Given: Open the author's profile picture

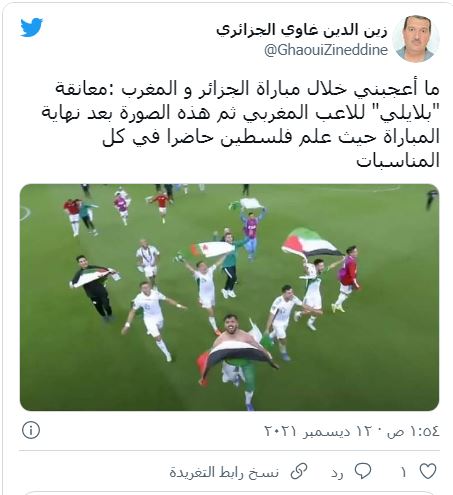Looking at the screenshot, I should coord(415,39).
